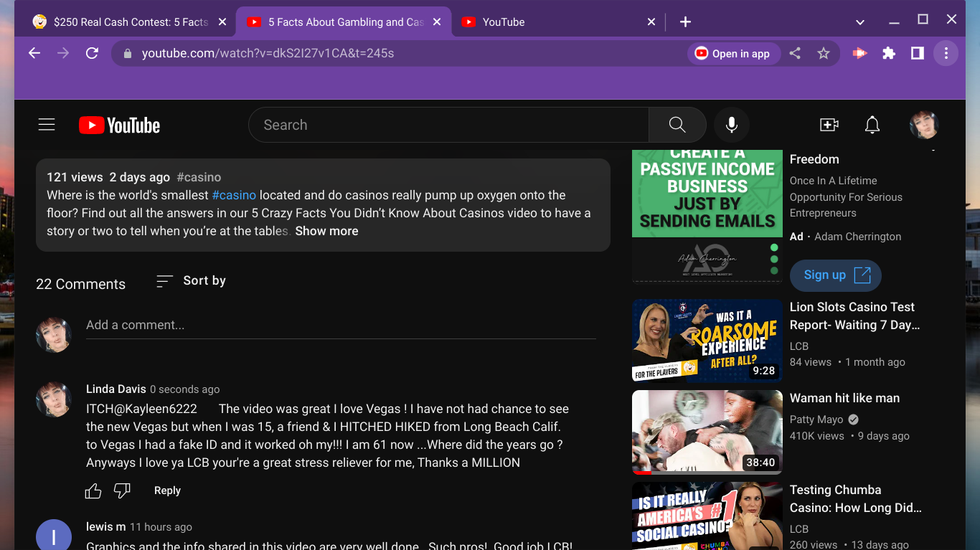Image resolution: width=980 pixels, height=550 pixels.
Task: Open a new browser tab
Action: [685, 22]
